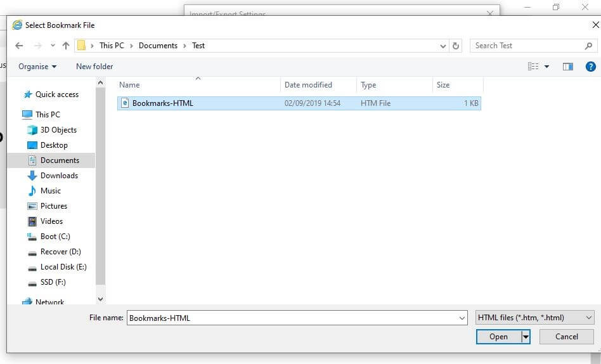Expand the File name dropdown arrow
601x364 pixels.
pyautogui.click(x=462, y=318)
